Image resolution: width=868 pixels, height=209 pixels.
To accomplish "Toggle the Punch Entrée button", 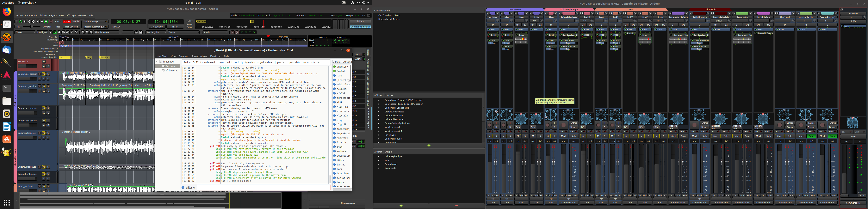I will coord(67,21).
